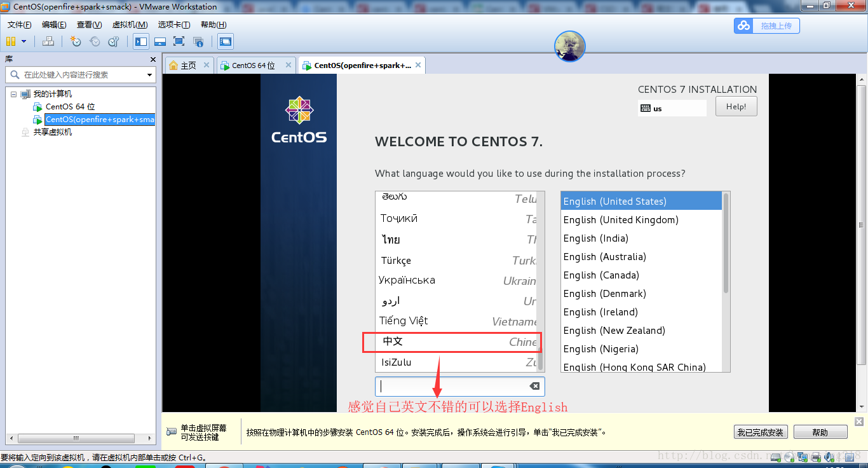Screen dimensions: 868x468
Task: Choose the Tiếng Việt Vietnamese language row
Action: (456, 321)
